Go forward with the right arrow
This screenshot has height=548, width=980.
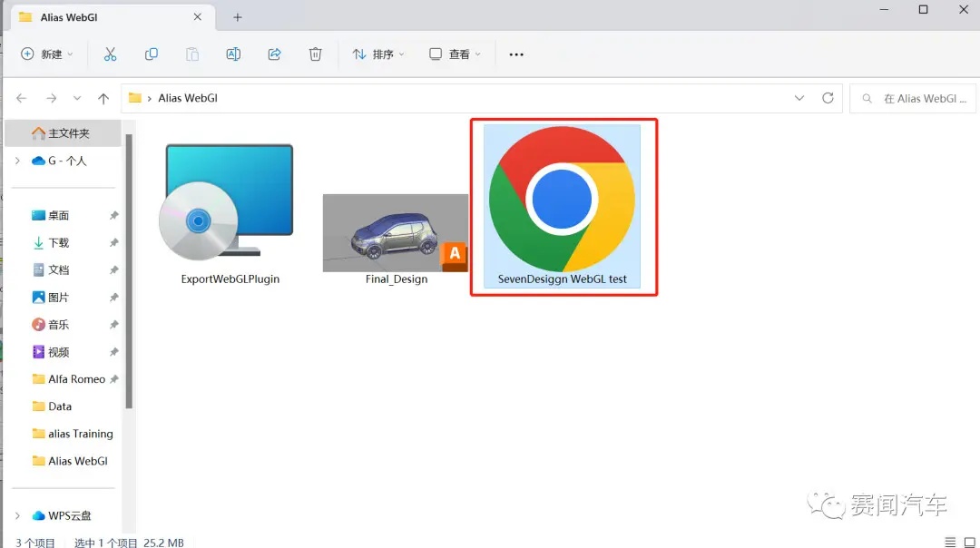[51, 98]
